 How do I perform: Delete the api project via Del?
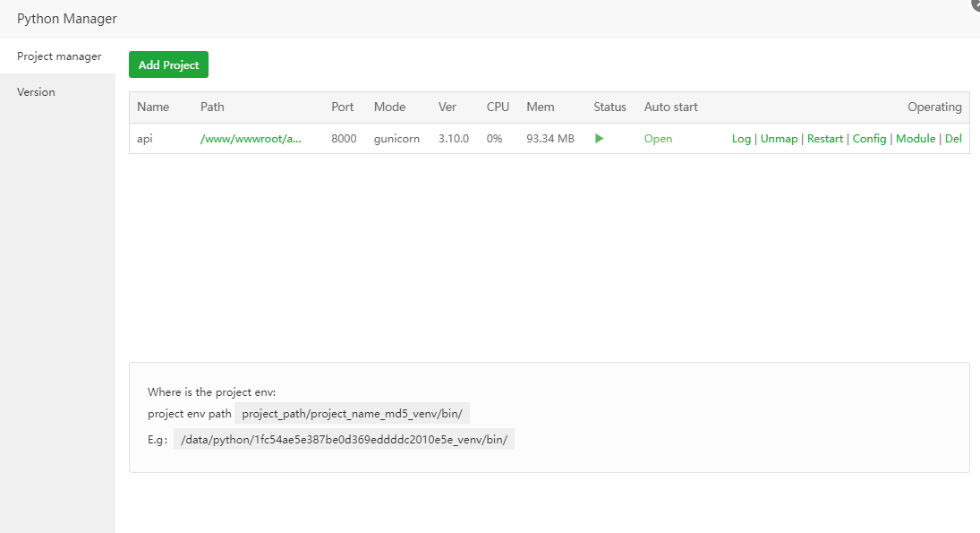coord(953,139)
